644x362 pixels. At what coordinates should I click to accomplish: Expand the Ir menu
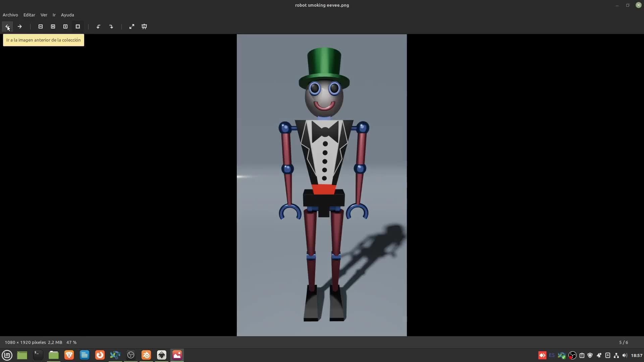54,15
